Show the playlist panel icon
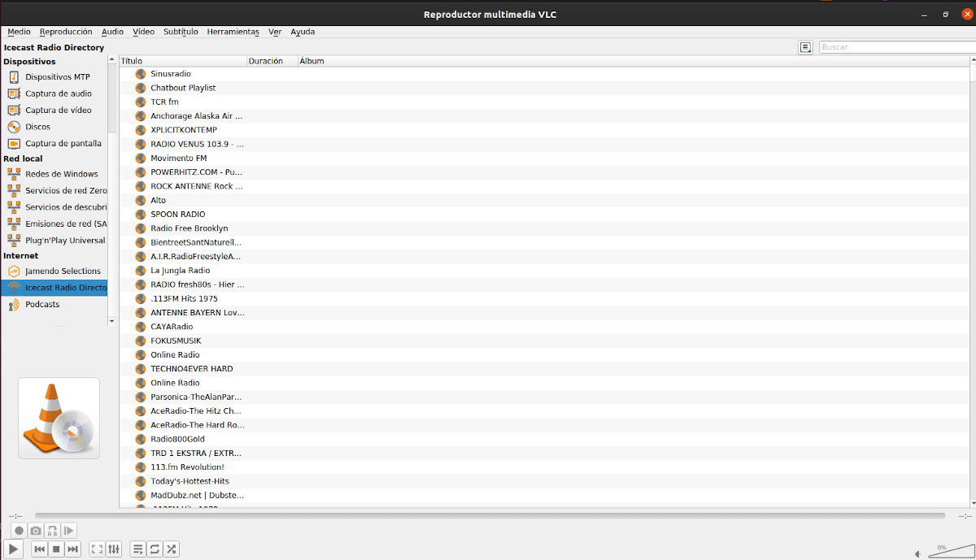This screenshot has width=976, height=560. [x=137, y=549]
